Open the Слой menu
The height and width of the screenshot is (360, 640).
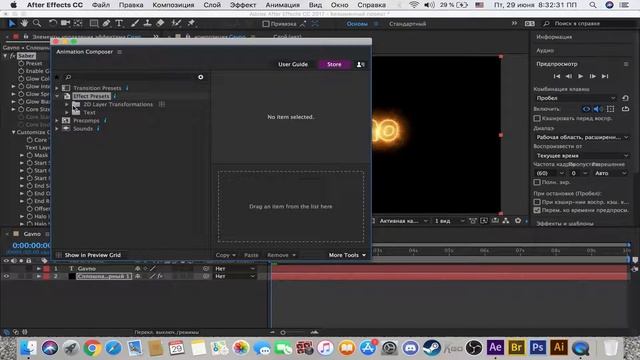point(212,5)
